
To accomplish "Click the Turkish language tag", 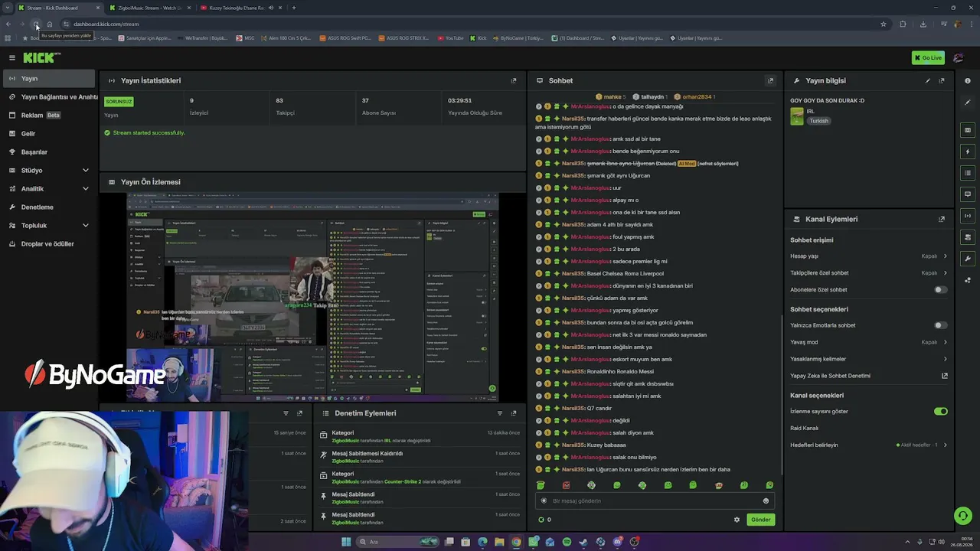I will click(819, 121).
